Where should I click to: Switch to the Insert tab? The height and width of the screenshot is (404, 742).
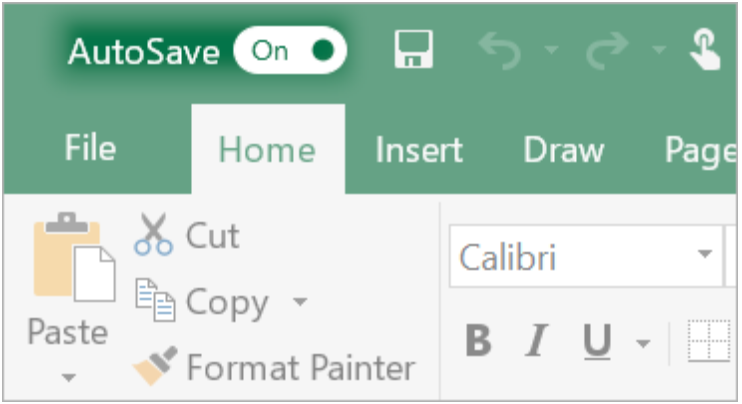click(419, 150)
